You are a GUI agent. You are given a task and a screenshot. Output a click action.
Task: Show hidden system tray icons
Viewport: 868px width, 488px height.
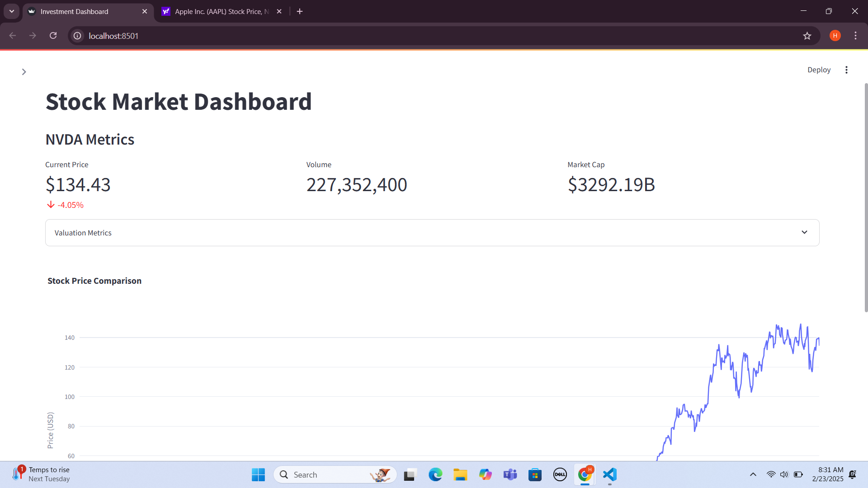753,474
